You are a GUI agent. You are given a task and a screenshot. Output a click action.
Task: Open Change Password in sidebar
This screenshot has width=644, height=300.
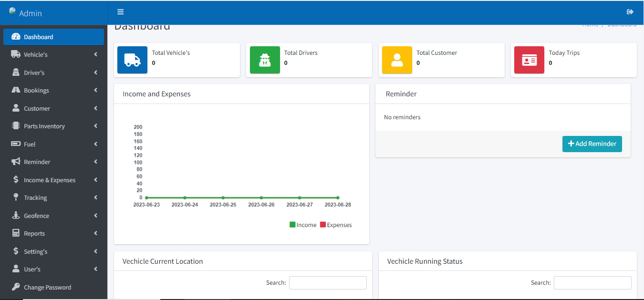[x=47, y=287]
